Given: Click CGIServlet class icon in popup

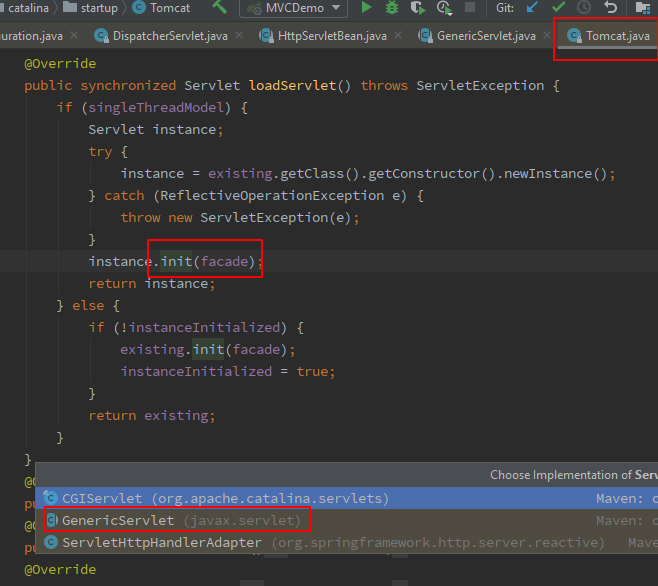Looking at the screenshot, I should pyautogui.click(x=51, y=498).
